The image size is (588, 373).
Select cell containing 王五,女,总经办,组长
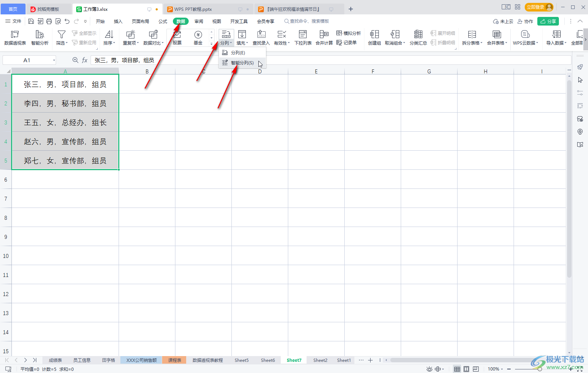(65, 122)
